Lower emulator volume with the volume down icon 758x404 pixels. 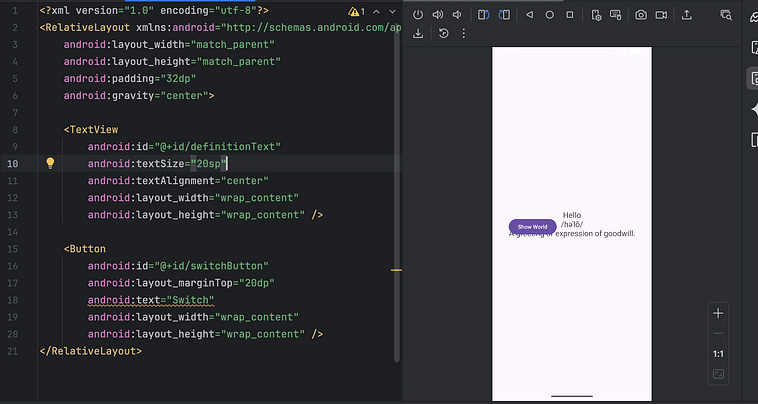(457, 15)
